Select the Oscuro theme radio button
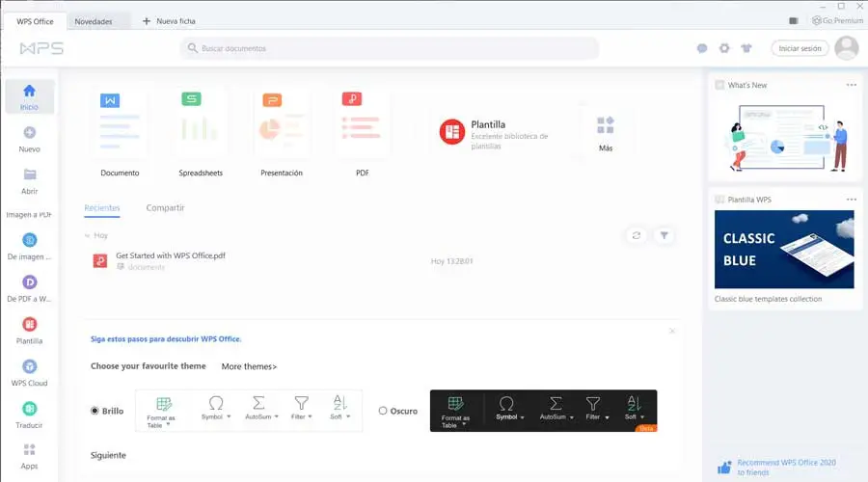The width and height of the screenshot is (868, 482). pyautogui.click(x=383, y=411)
